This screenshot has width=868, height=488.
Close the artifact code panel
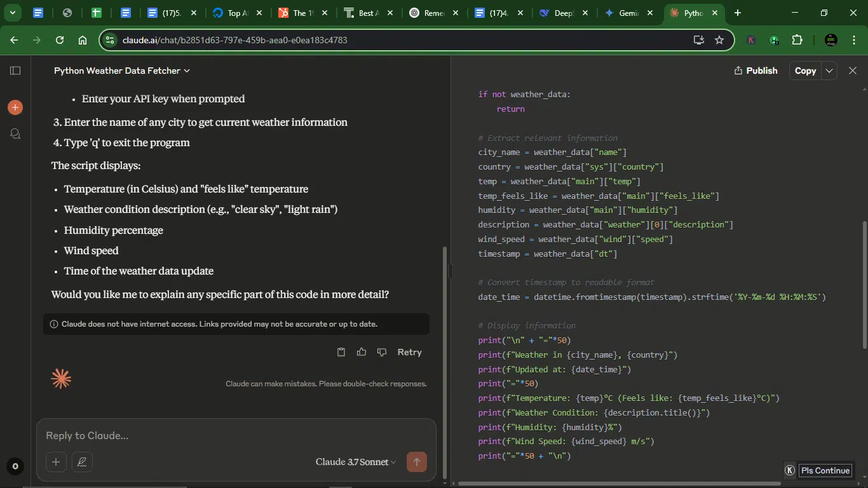coord(853,71)
